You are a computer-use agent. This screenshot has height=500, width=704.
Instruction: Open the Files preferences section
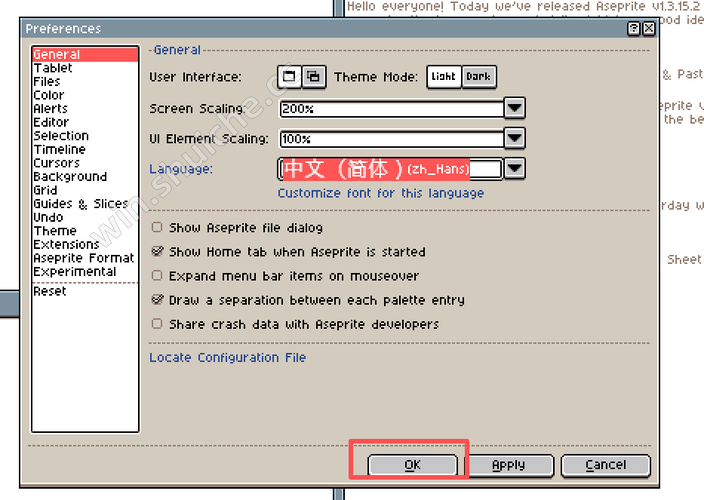click(x=85, y=82)
